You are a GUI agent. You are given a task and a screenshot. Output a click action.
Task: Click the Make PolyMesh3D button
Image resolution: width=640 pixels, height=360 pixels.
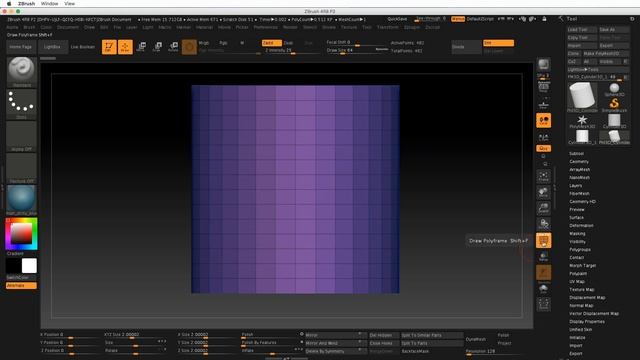(x=606, y=53)
